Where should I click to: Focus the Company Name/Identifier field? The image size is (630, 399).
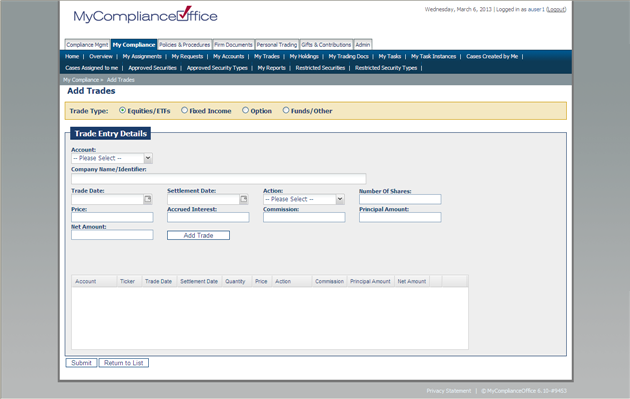point(219,179)
